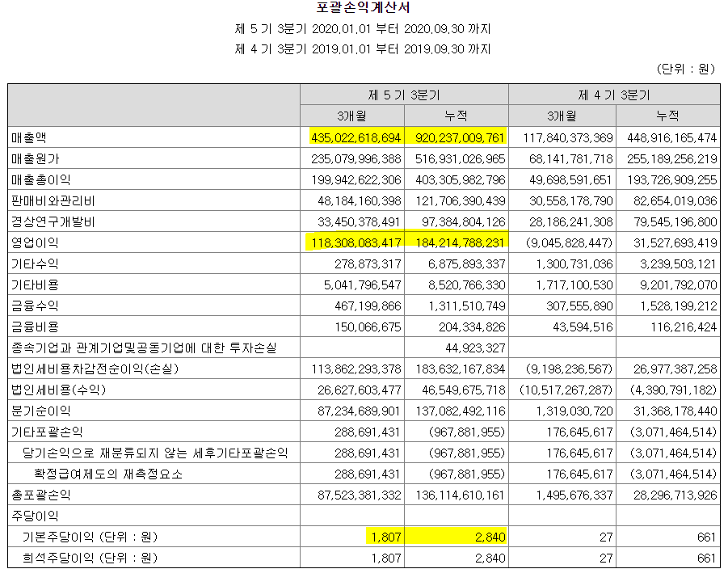Click the 제 4 기 3분기 2019 period line
This screenshot has height=569, width=728.
coord(363,48)
